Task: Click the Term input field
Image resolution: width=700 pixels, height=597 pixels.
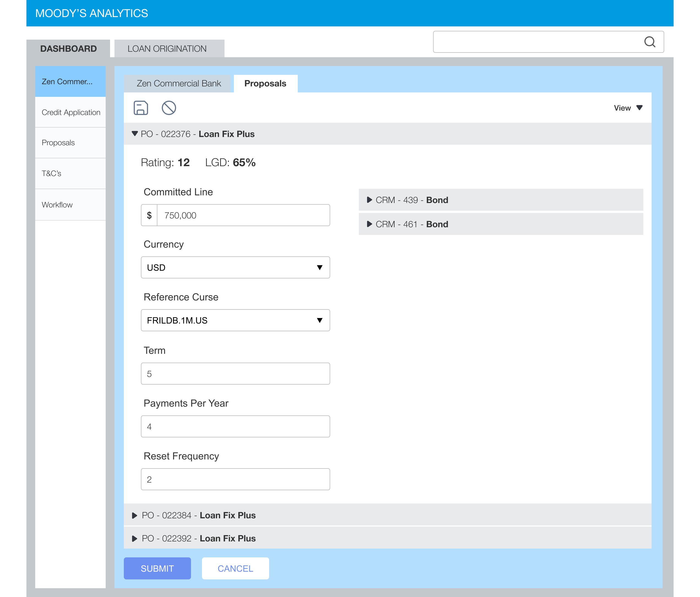Action: tap(235, 374)
